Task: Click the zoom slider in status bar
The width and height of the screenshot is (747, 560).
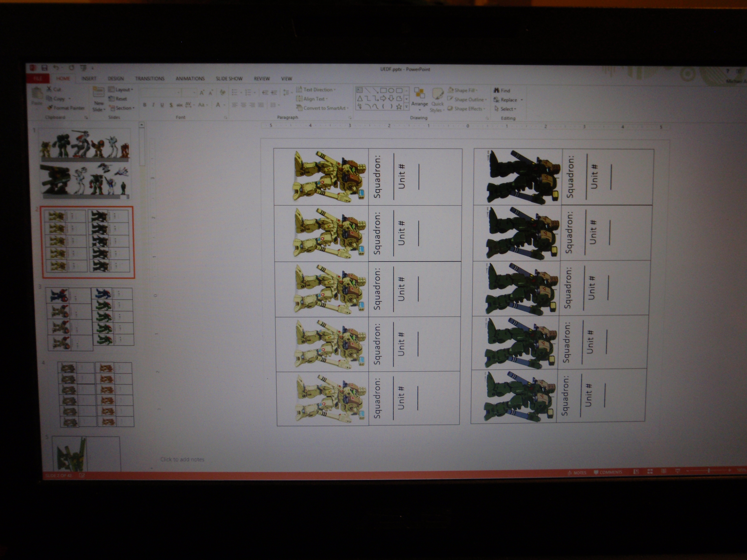Action: pyautogui.click(x=709, y=470)
